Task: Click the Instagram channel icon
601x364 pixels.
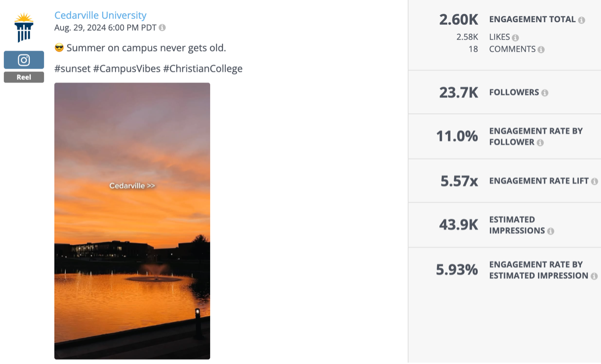Action: (24, 60)
